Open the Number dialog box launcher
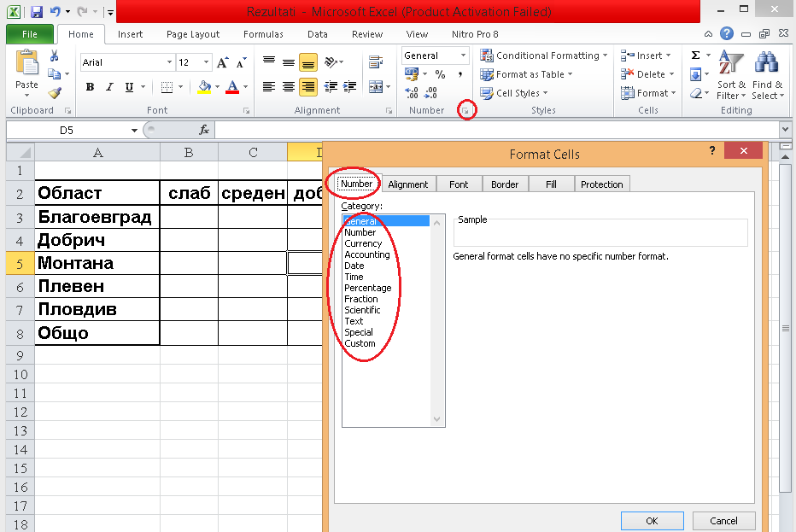Viewport: 796px width, 532px height. [466, 111]
